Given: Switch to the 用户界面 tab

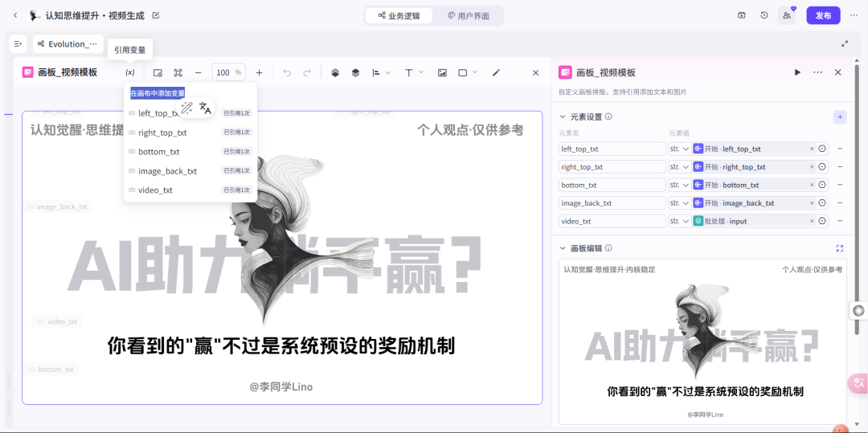Looking at the screenshot, I should (469, 15).
